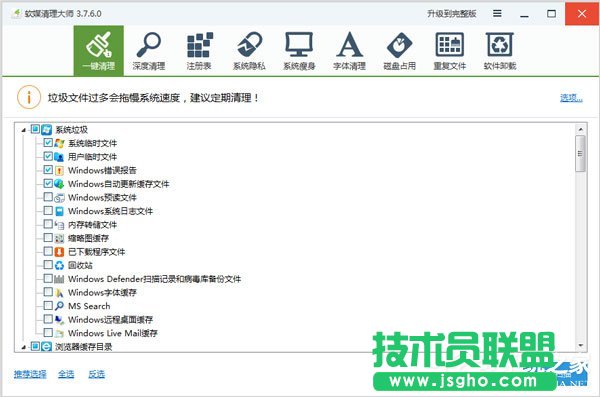This screenshot has width=600, height=397.
Task: Uncheck Windows自动更新缓存文件 checkbox
Action: [48, 183]
